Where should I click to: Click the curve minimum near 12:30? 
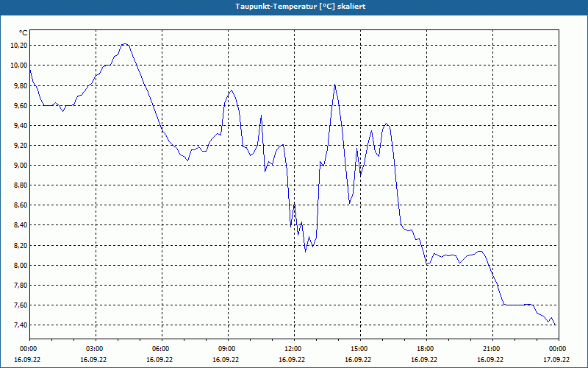coord(305,251)
